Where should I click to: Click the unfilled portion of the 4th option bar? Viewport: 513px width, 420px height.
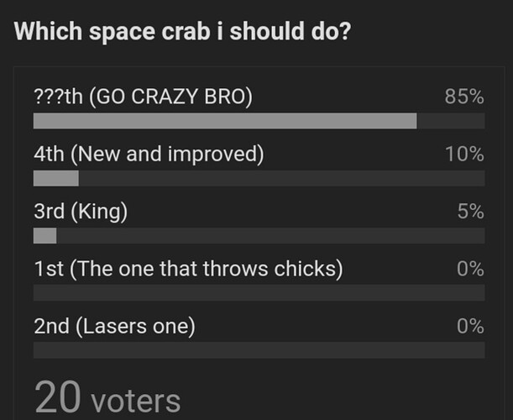coord(281,178)
